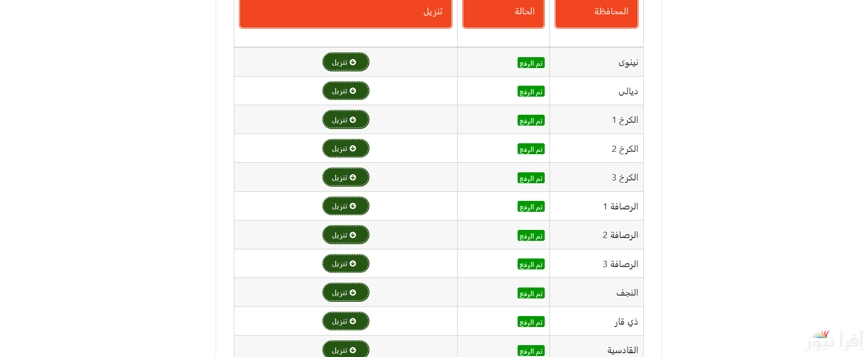The image size is (868, 357).
Task: Select the ذي قار governorate name
Action: point(626,322)
